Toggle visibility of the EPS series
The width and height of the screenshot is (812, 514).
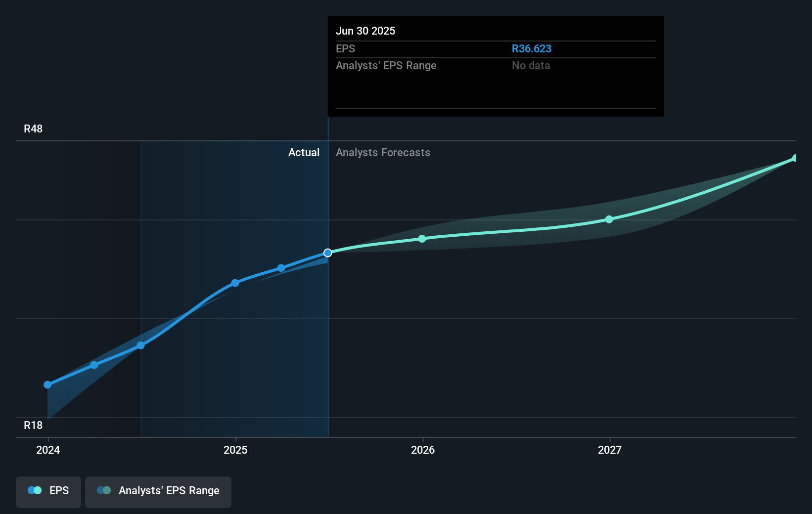(x=48, y=492)
